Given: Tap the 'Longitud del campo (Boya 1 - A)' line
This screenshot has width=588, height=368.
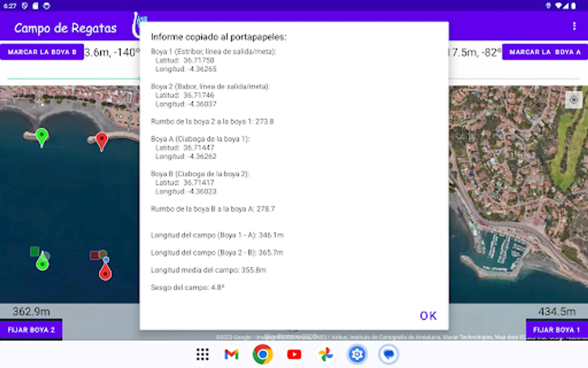Looking at the screenshot, I should pos(217,235).
